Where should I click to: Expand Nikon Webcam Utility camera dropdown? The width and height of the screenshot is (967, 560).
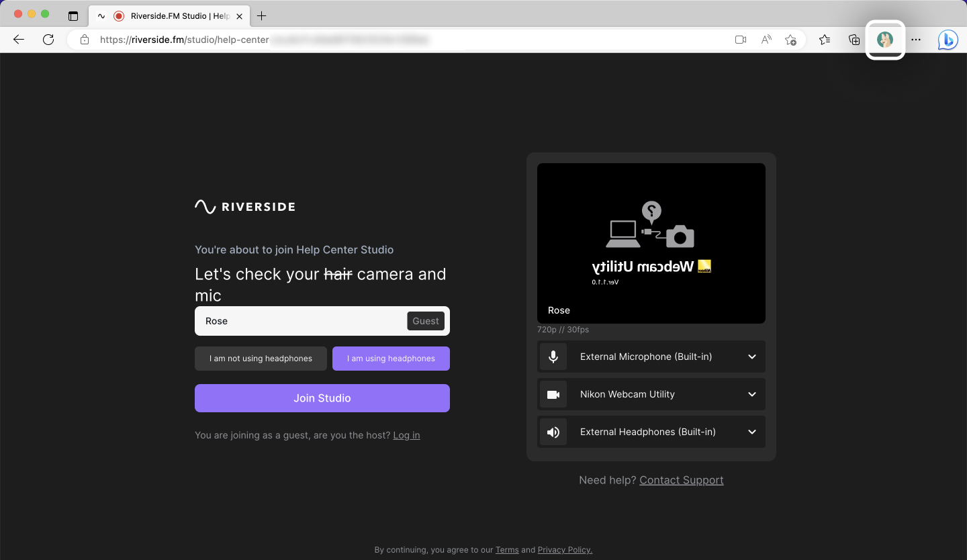(651, 394)
